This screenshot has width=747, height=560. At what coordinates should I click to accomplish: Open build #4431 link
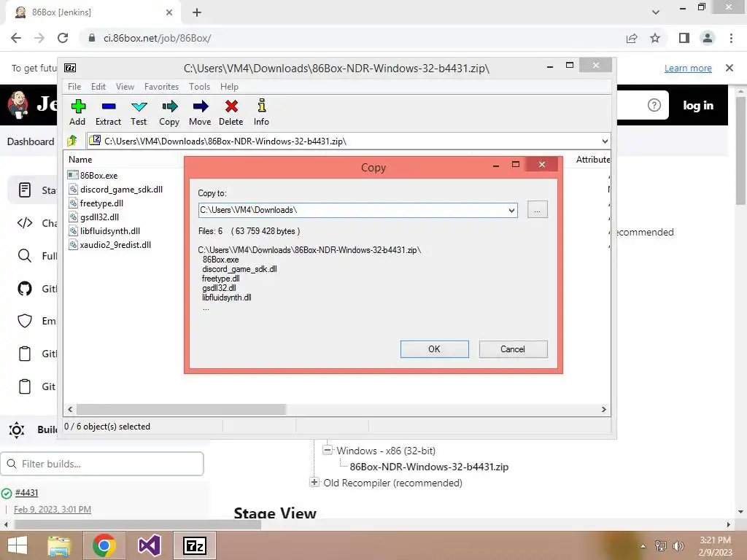point(27,492)
